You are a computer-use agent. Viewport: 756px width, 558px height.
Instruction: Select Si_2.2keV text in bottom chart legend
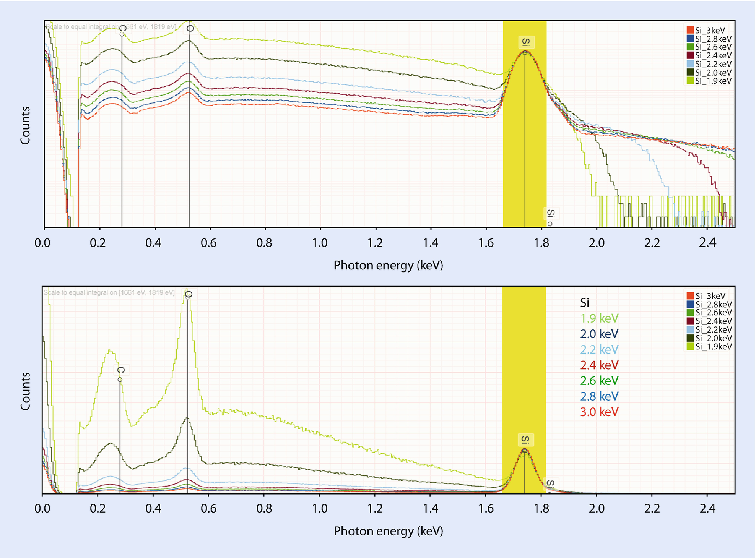pos(714,329)
